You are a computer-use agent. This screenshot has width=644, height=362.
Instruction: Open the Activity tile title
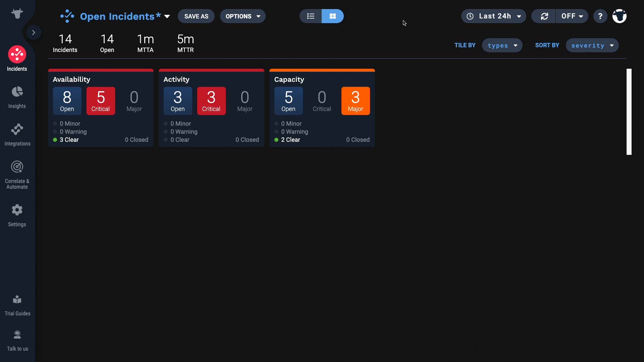pyautogui.click(x=176, y=79)
